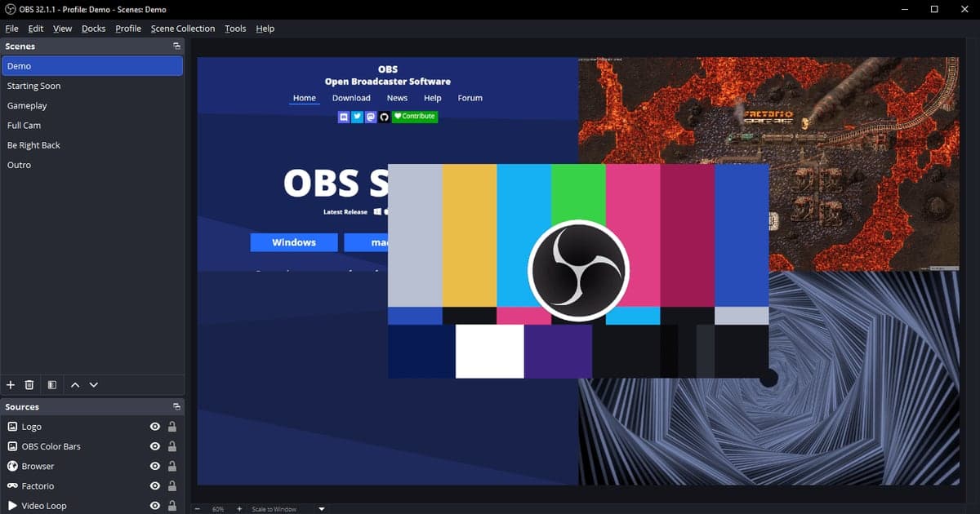Move scene up with the up arrow
The image size is (980, 514).
coord(75,384)
